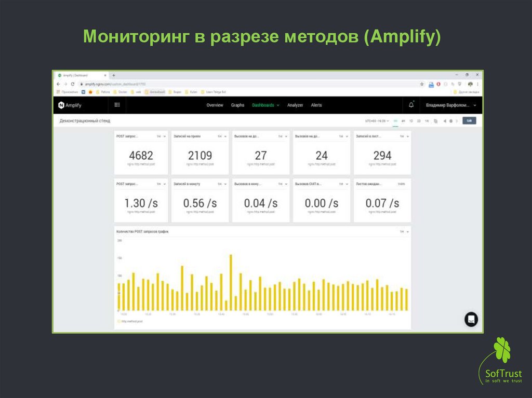532x398 pixels.
Task: Open Chrome's three-dot menu
Action: coord(477,84)
